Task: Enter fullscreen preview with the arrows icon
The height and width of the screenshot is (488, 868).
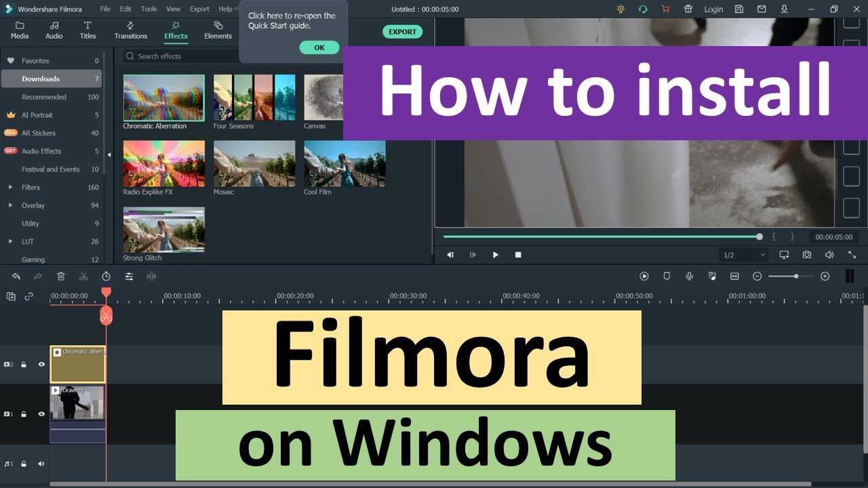Action: 852,255
